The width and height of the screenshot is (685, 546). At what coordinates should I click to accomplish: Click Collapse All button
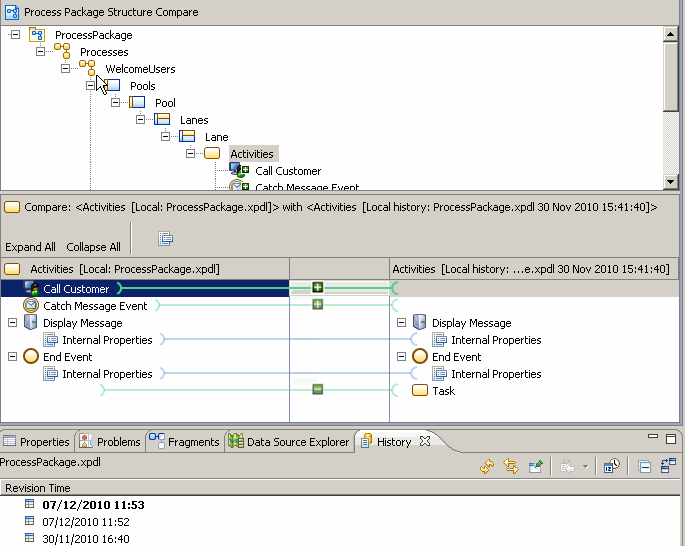coord(93,247)
